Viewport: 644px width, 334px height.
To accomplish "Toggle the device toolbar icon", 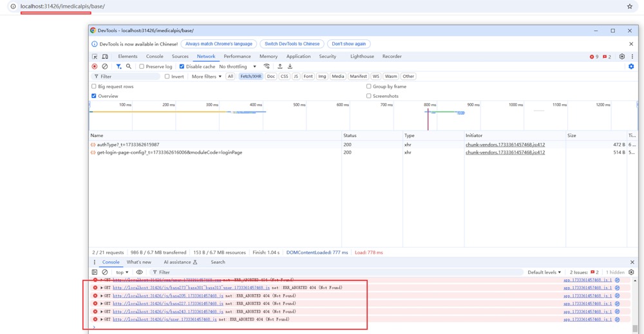I will (x=105, y=57).
